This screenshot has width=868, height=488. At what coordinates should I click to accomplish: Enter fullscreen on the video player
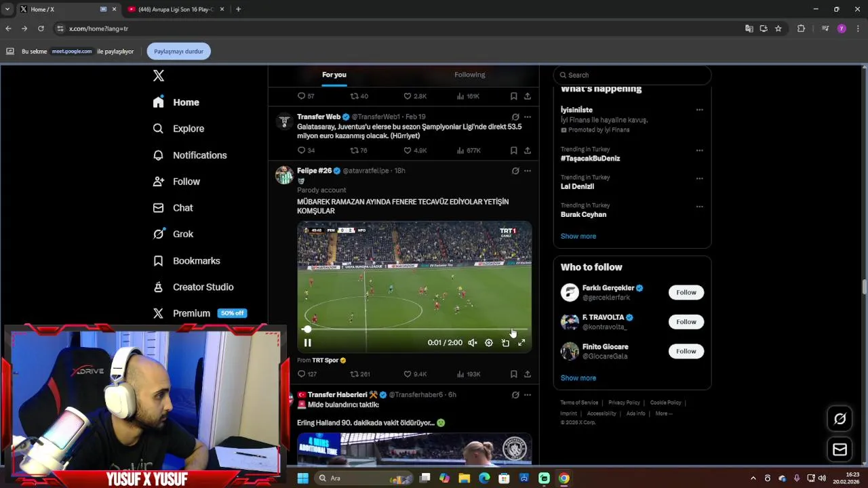point(521,343)
